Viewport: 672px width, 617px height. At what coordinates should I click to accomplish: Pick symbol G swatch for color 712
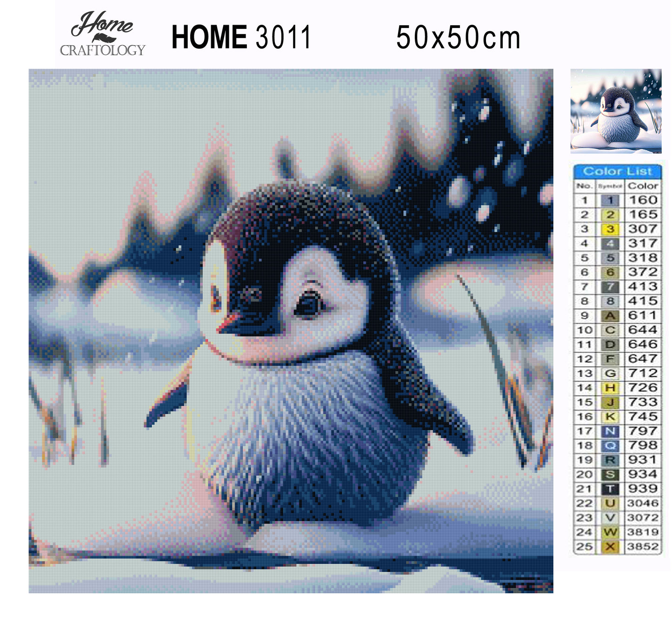click(x=610, y=373)
